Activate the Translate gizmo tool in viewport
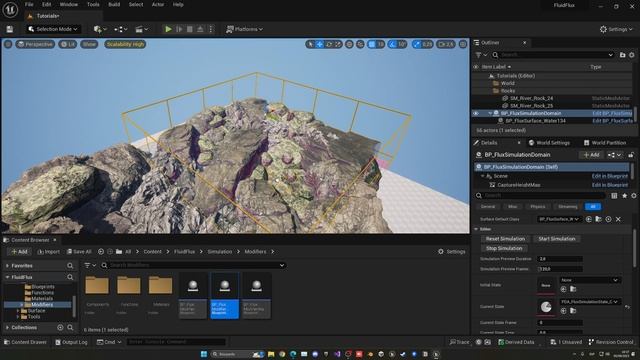 point(320,44)
